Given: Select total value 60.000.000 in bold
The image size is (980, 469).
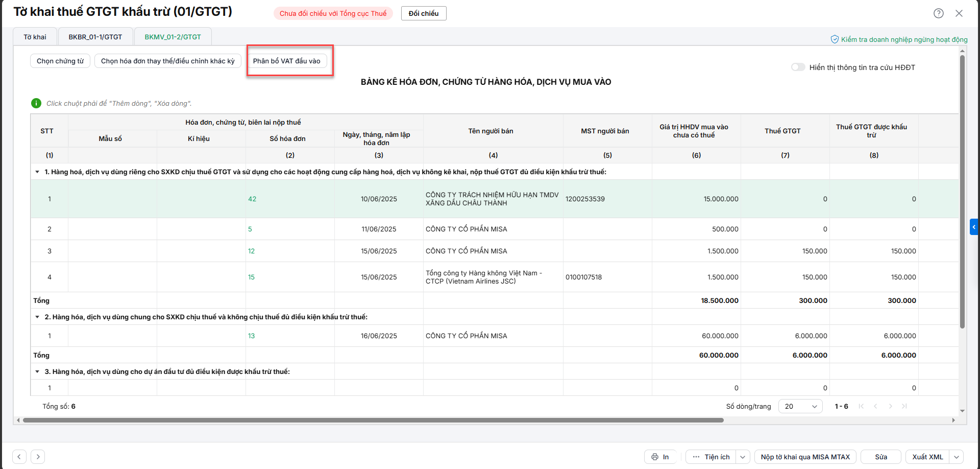Looking at the screenshot, I should pyautogui.click(x=696, y=355).
